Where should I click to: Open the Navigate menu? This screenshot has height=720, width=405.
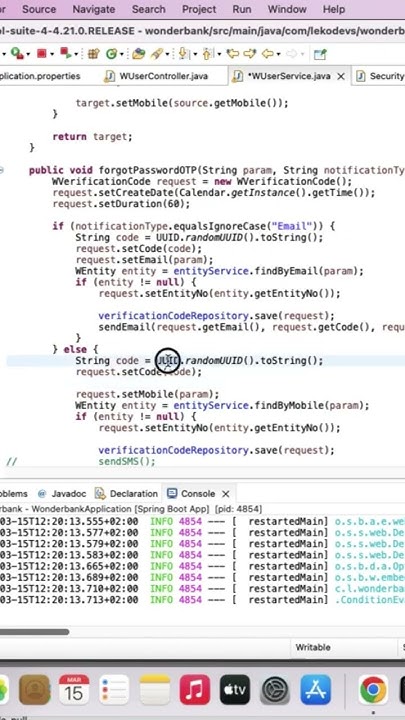(94, 9)
